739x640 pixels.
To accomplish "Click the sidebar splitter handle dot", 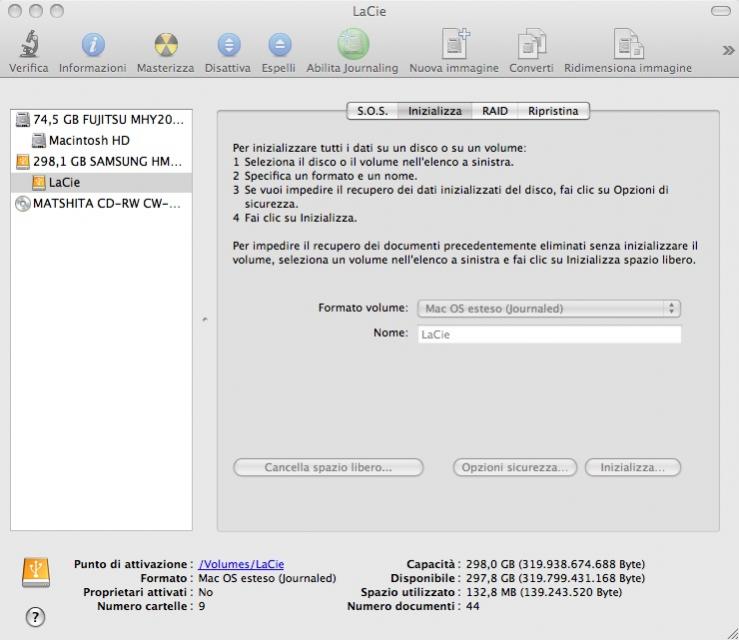I will click(x=205, y=320).
